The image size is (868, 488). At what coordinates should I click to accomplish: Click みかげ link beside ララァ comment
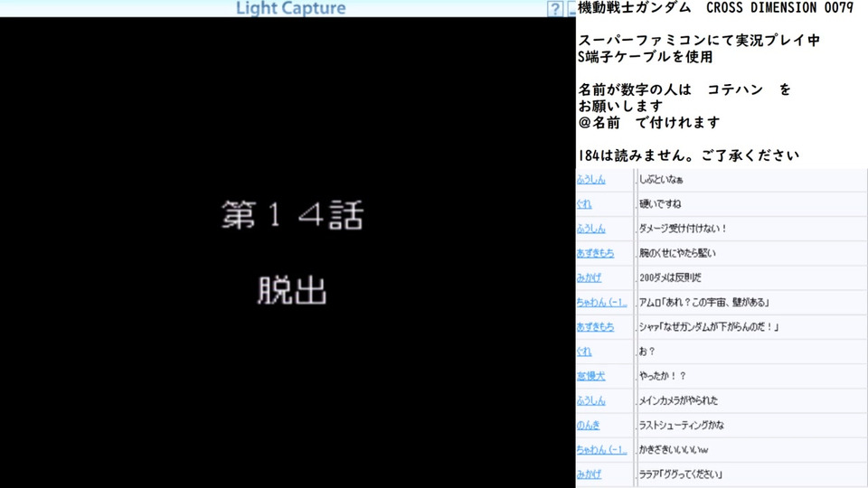tap(589, 474)
